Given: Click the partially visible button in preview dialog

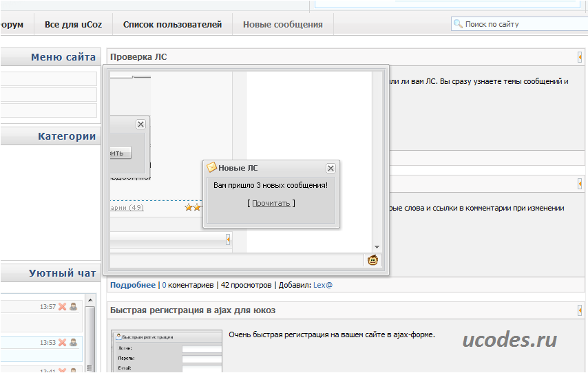Looking at the screenshot, I should click(120, 153).
